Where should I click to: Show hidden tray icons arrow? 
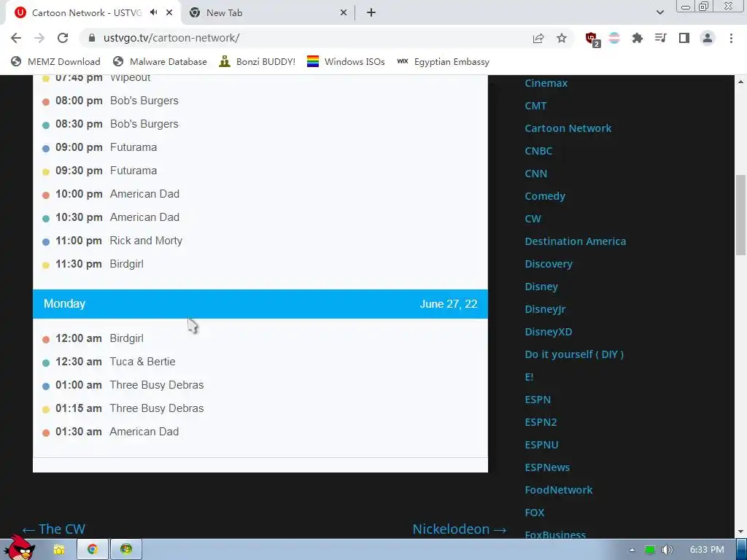pos(632,550)
